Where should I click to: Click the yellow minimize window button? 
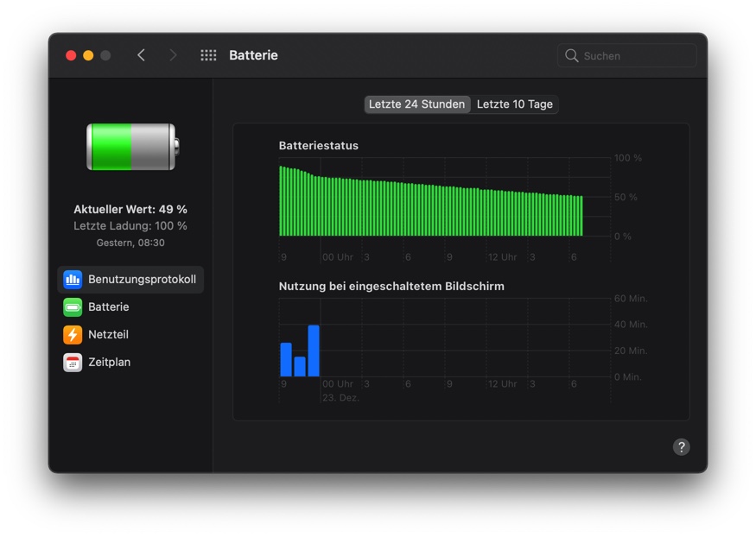[88, 55]
